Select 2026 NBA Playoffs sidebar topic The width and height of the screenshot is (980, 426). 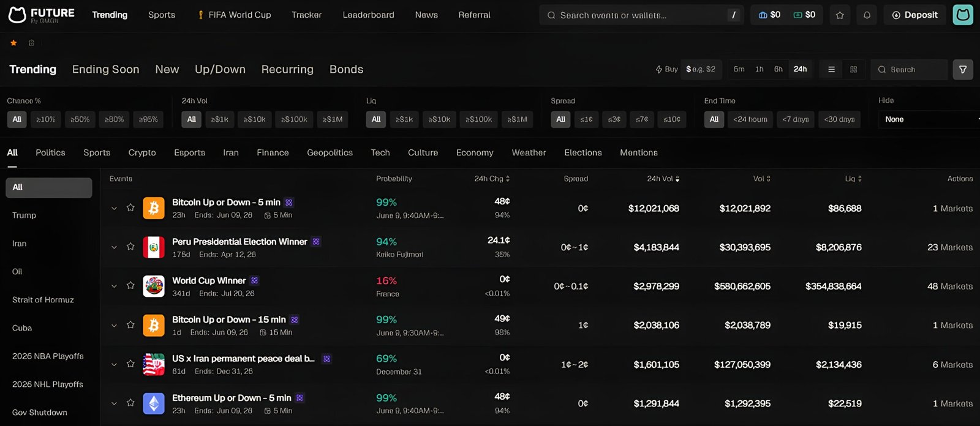click(x=48, y=356)
